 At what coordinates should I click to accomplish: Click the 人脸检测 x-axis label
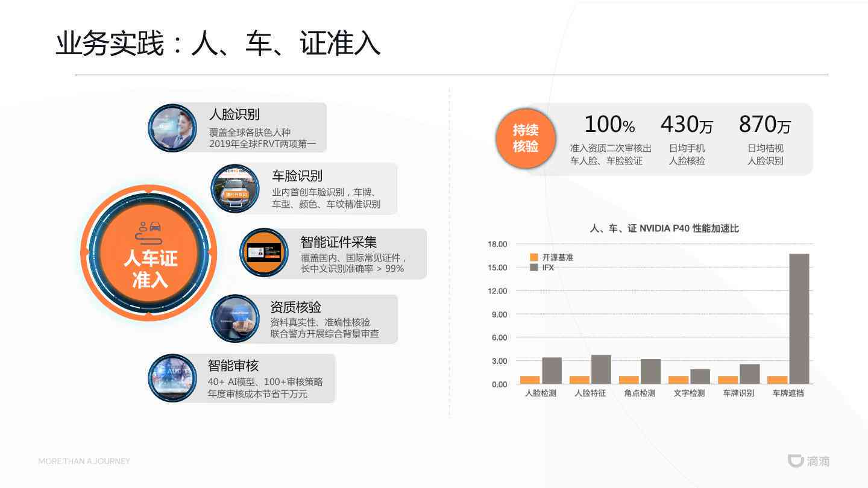pyautogui.click(x=541, y=393)
